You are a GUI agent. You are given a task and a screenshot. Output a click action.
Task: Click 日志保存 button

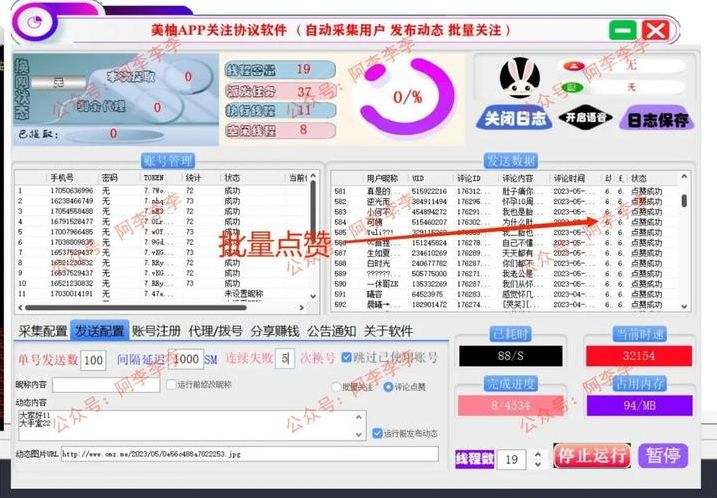click(657, 120)
